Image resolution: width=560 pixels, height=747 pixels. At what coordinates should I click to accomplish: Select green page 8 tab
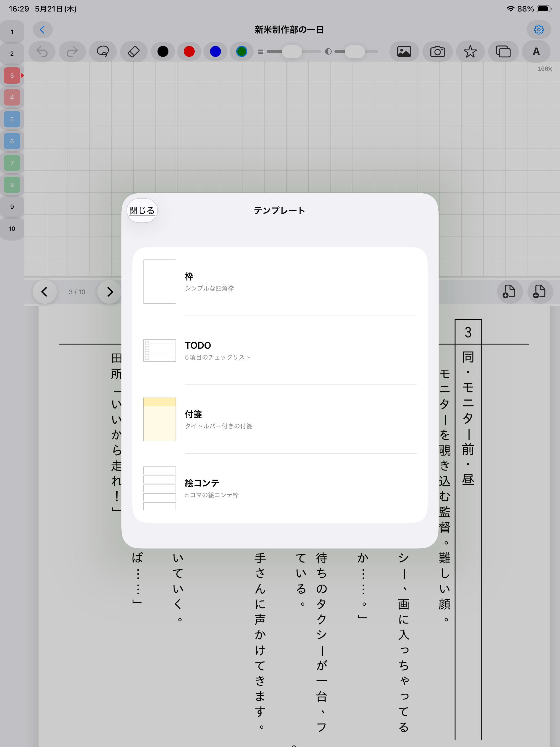12,185
